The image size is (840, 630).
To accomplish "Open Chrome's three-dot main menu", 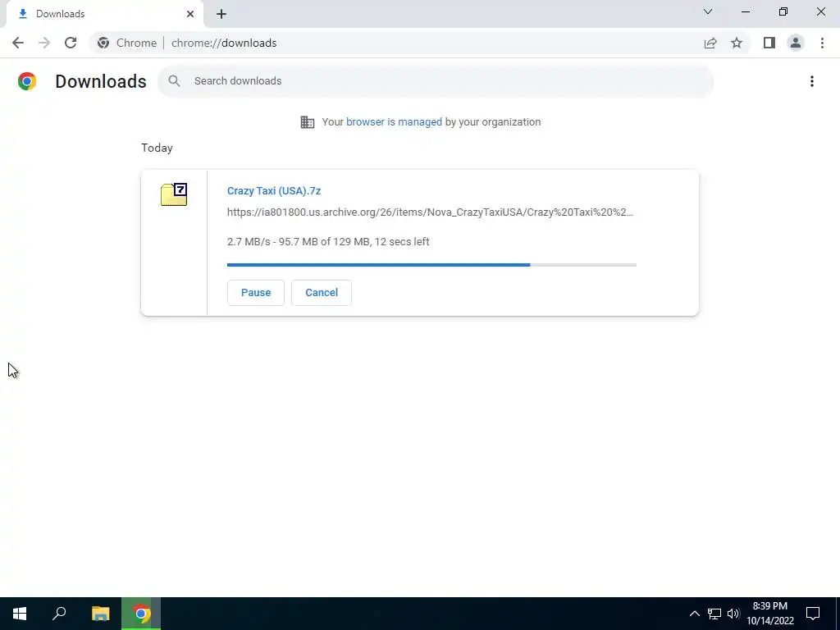I will [x=822, y=43].
